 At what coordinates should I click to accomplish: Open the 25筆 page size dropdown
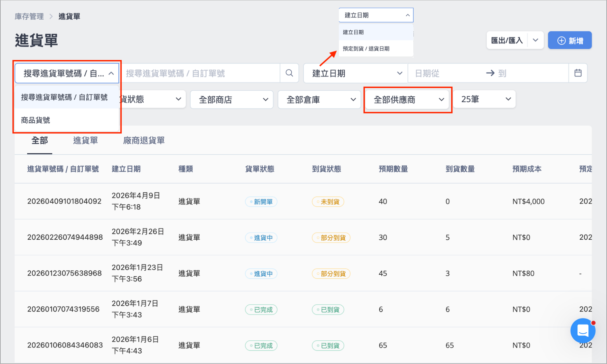pyautogui.click(x=484, y=99)
